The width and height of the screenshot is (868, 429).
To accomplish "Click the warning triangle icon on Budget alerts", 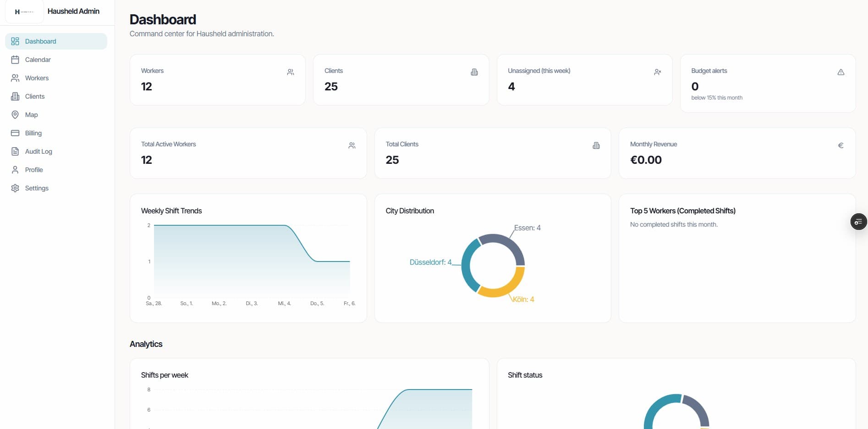I will click(x=841, y=72).
